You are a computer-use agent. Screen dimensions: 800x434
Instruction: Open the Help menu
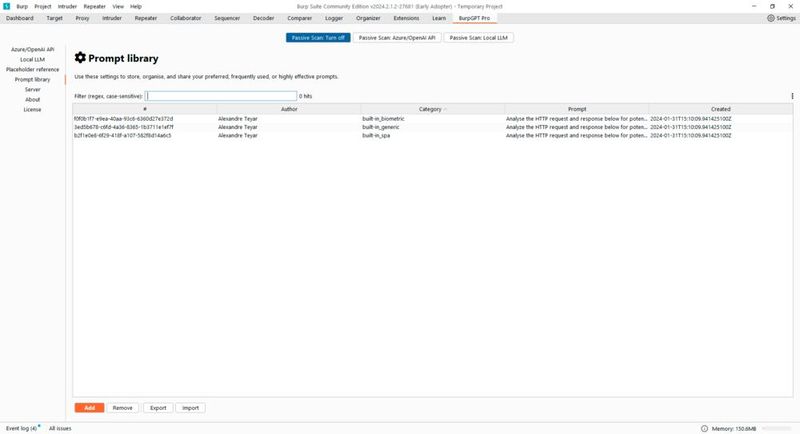(x=136, y=7)
